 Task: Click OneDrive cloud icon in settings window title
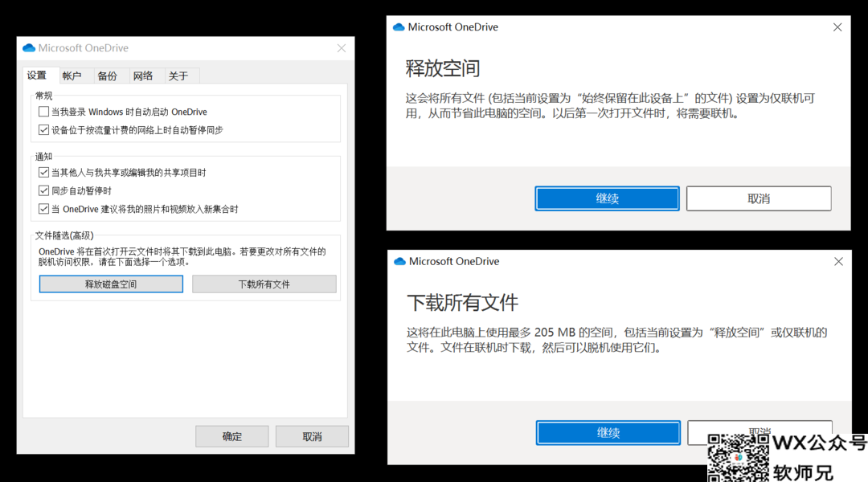coord(29,48)
